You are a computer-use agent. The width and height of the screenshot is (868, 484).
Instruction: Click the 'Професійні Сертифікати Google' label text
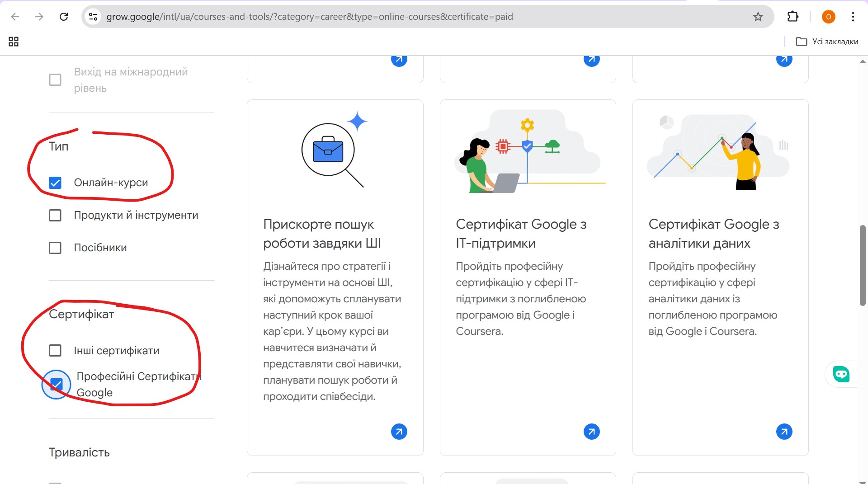(x=139, y=385)
